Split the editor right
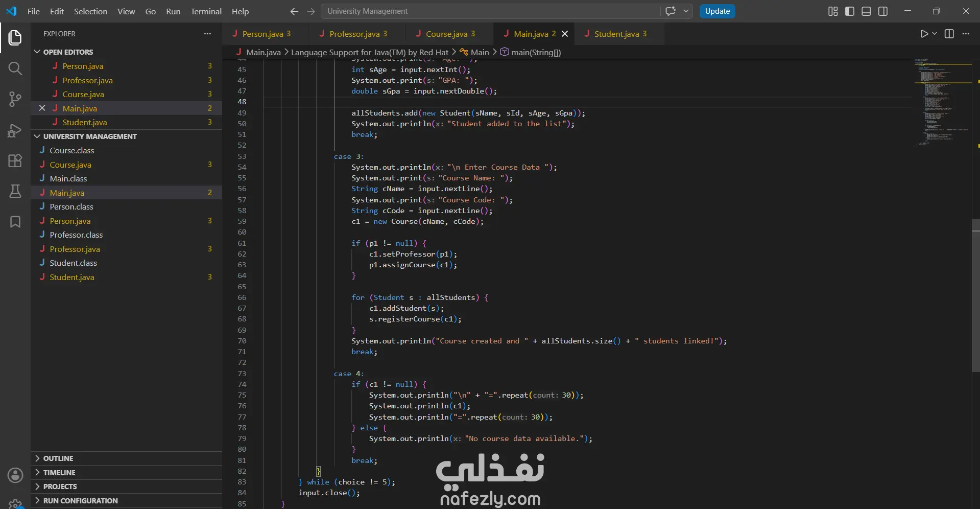Image resolution: width=980 pixels, height=509 pixels. coord(949,34)
